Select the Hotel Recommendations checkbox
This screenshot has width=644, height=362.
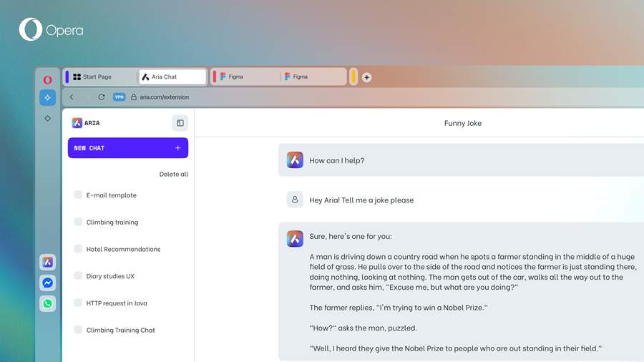click(78, 249)
